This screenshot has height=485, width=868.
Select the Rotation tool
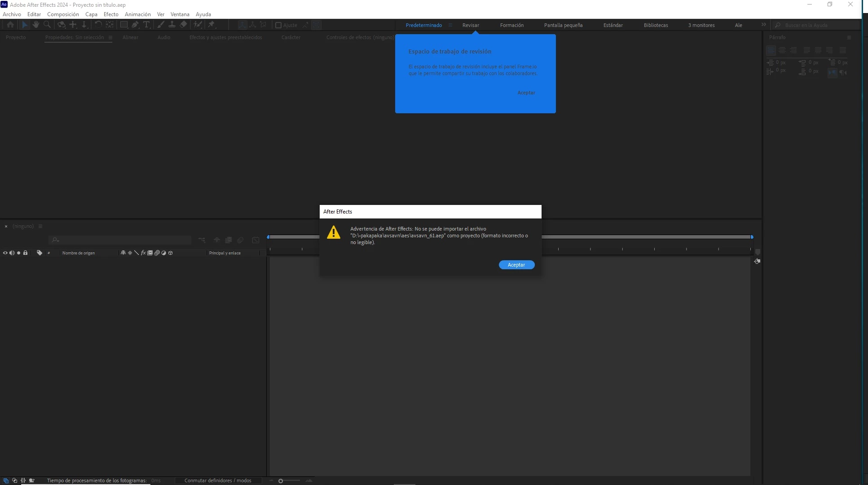98,25
